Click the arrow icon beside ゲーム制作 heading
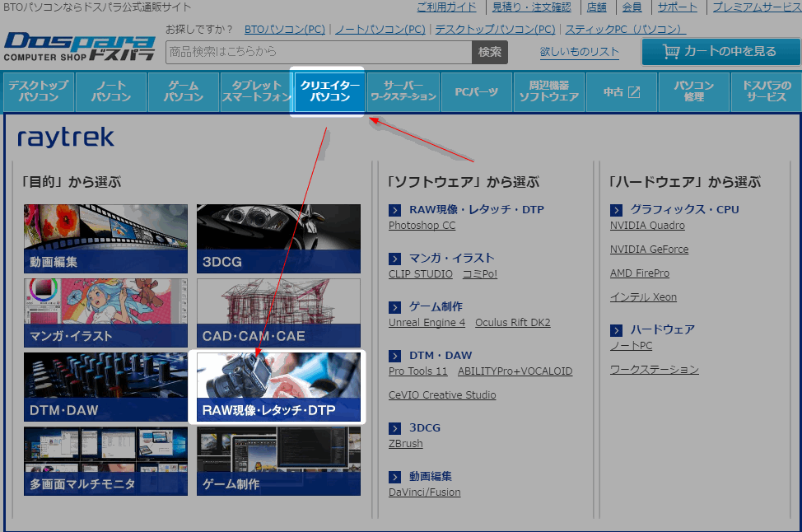 coord(394,307)
